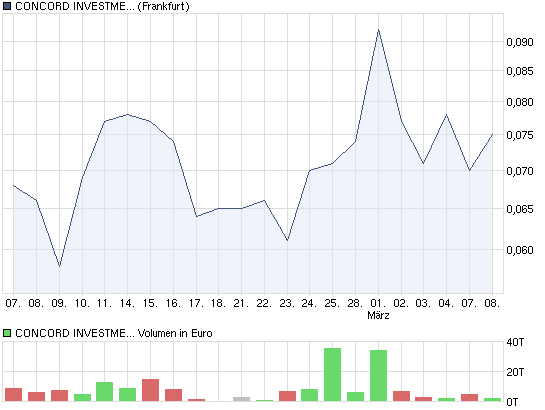This screenshot has width=545, height=410.
Task: Click the price peak point above 01. März
Action: [379, 30]
